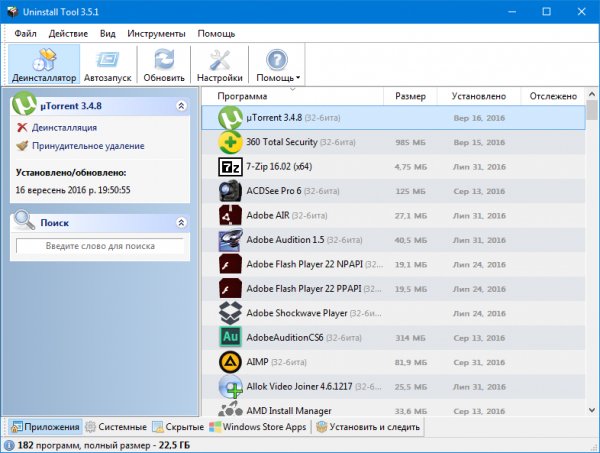This screenshot has width=600, height=453.
Task: Select the Adobe Audition 1.5 icon
Action: click(x=230, y=240)
